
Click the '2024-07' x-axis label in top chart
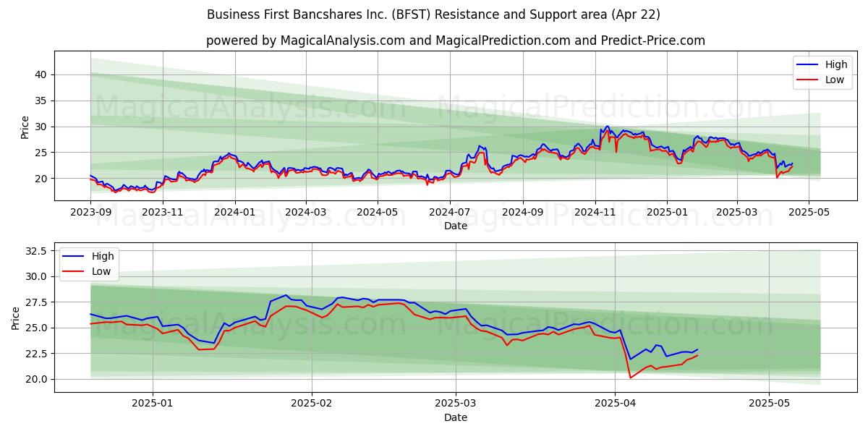450,213
